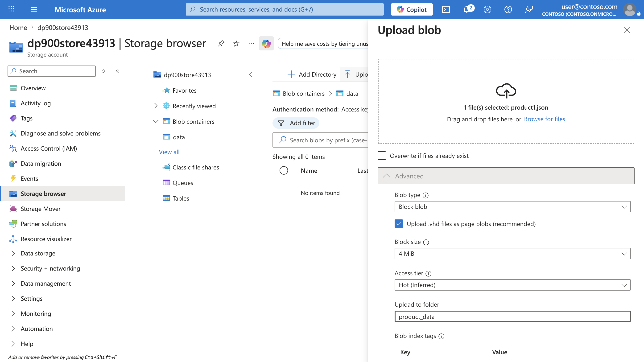Show Blob index tags info tooltip
This screenshot has width=644, height=362.
click(x=442, y=336)
